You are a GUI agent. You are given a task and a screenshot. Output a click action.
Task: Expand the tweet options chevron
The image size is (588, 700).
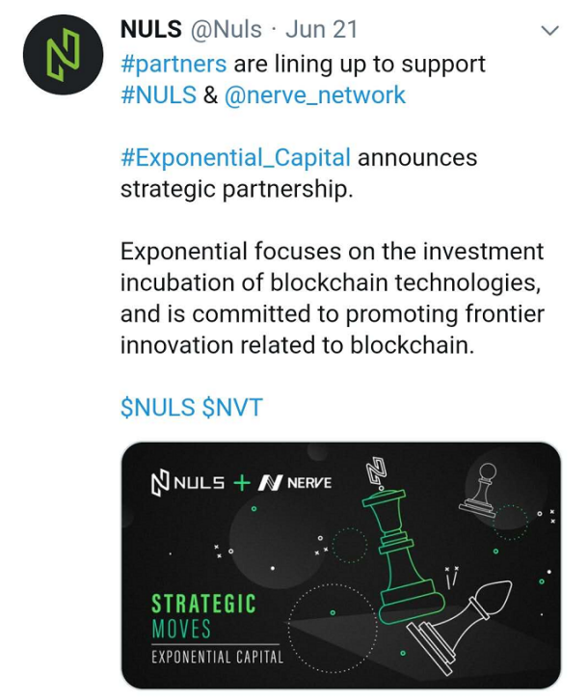549,30
